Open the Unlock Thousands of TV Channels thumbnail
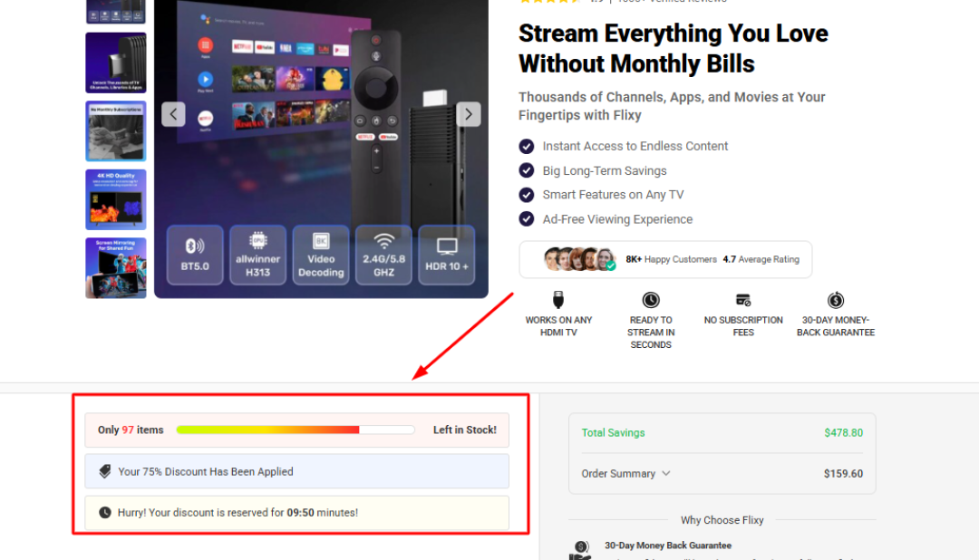 pyautogui.click(x=116, y=63)
